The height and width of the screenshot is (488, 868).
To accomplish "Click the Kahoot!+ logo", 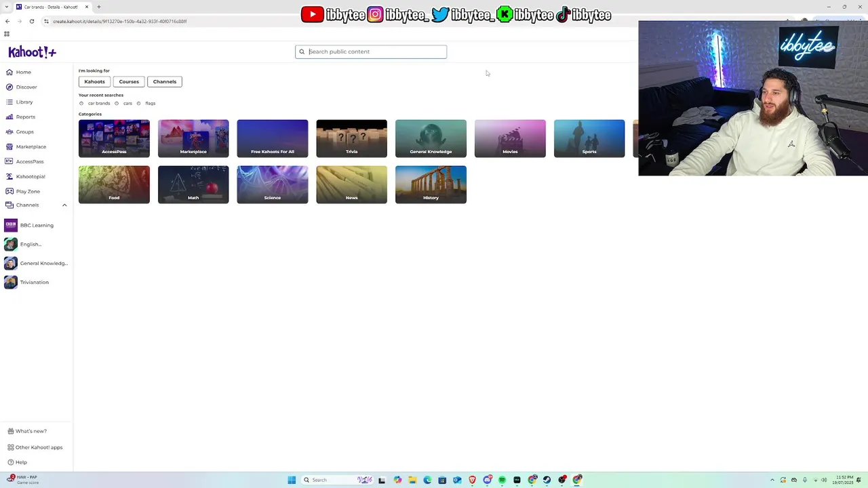I will (x=32, y=52).
